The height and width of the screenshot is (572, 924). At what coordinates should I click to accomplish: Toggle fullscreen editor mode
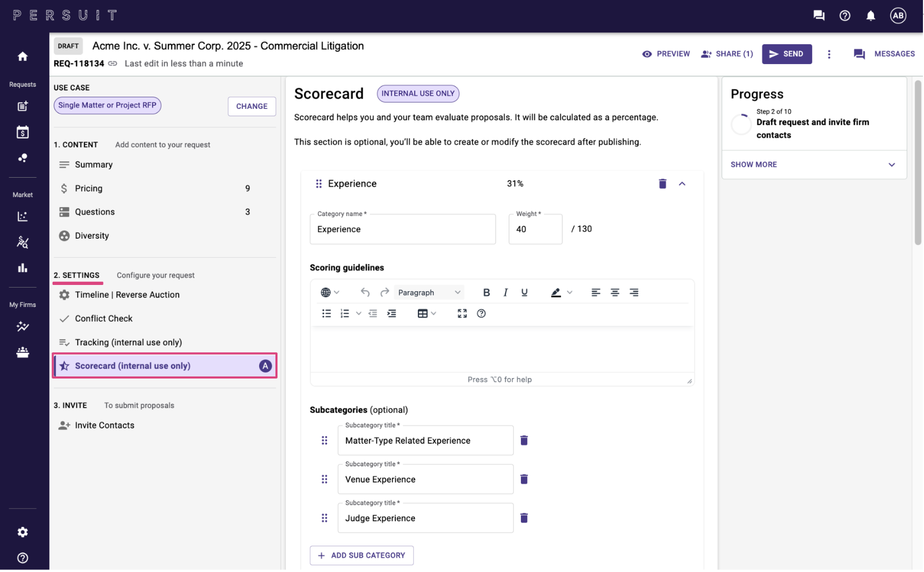click(x=463, y=313)
